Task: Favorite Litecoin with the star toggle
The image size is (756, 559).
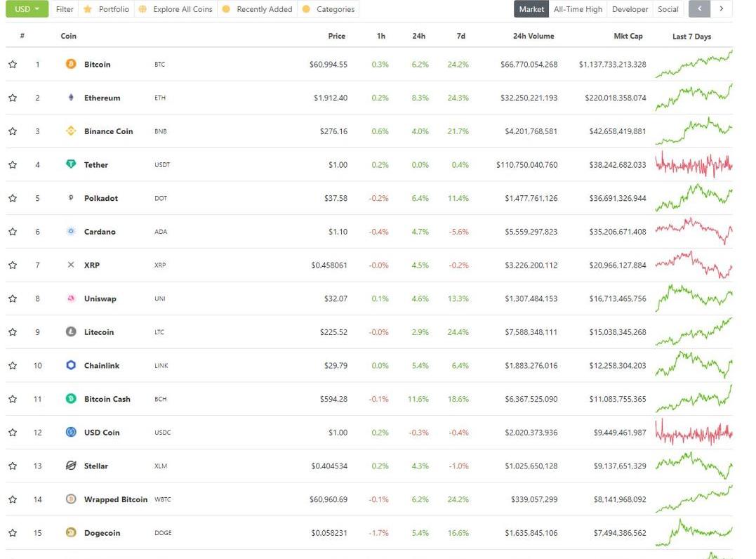Action: point(13,332)
